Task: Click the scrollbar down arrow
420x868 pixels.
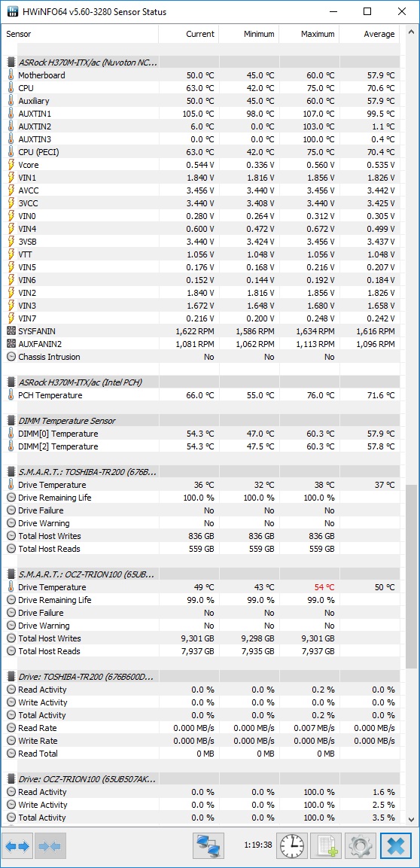Action: click(x=411, y=819)
